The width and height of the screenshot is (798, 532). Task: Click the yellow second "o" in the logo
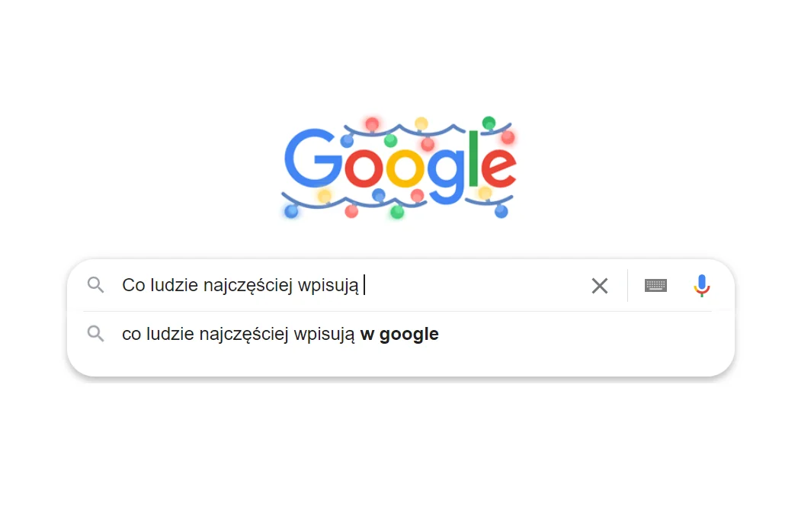[405, 167]
